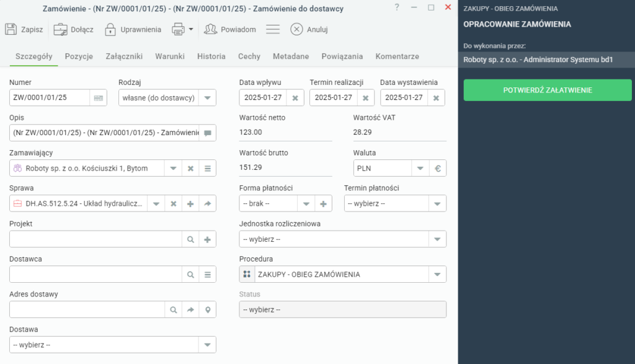Viewport: 635px width, 364px height.
Task: Show the Powiązania tab
Action: coord(342,56)
